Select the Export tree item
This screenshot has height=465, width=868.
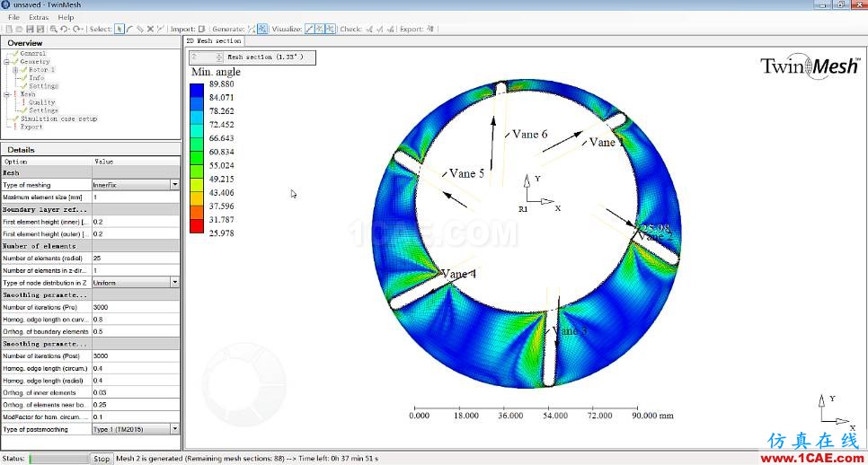[x=31, y=127]
